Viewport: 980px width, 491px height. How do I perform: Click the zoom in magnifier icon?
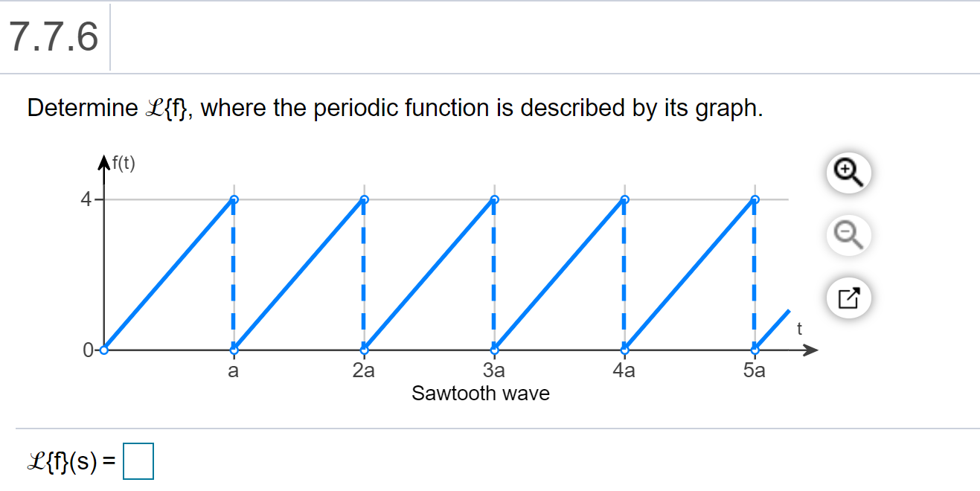point(848,172)
